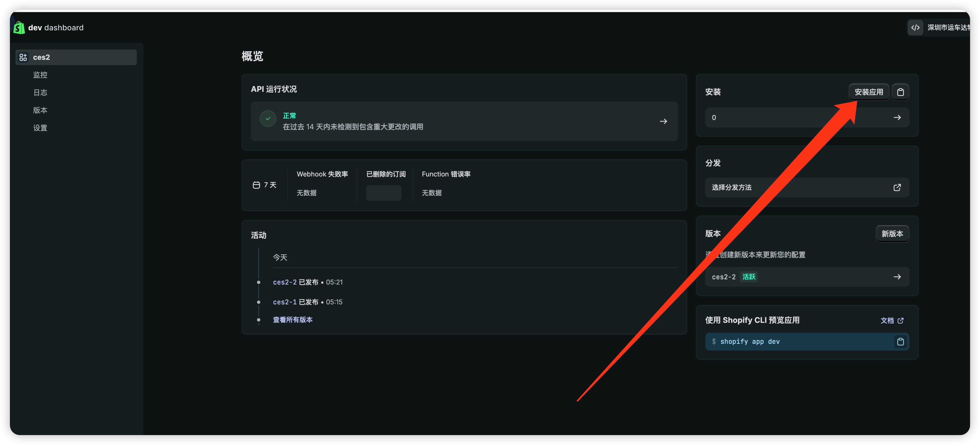Open 设置 in the sidebar
The width and height of the screenshot is (980, 445).
40,128
